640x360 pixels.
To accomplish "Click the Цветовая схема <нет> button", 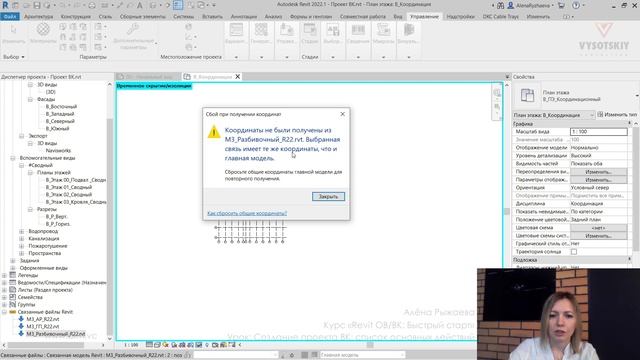I will tap(598, 228).
